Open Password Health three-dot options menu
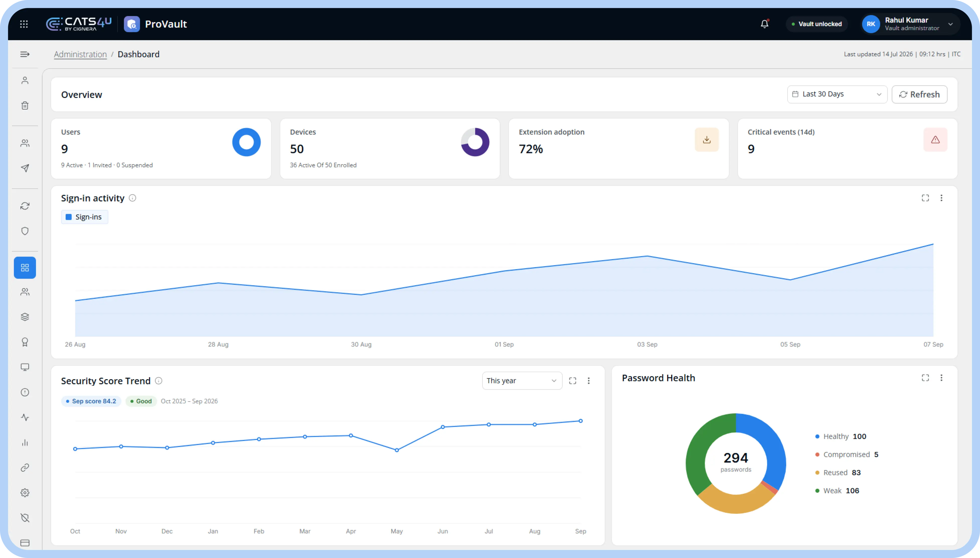Viewport: 980px width, 558px height. 941,378
